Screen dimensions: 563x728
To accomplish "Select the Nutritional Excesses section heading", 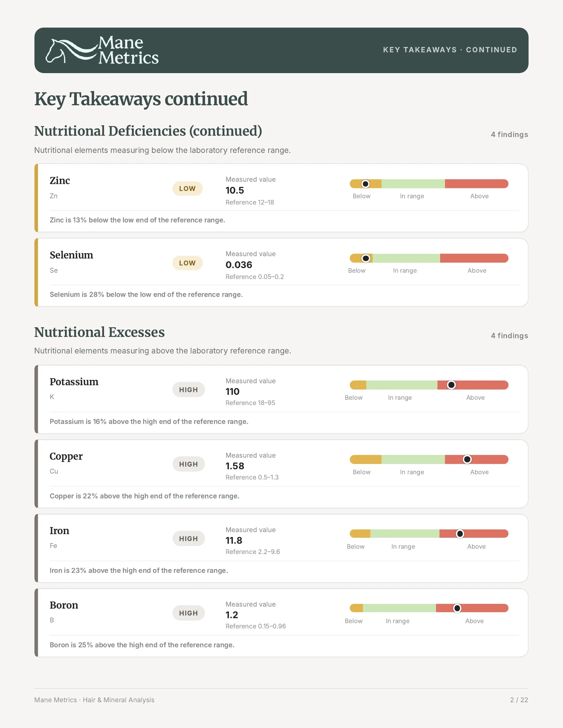I will [99, 332].
